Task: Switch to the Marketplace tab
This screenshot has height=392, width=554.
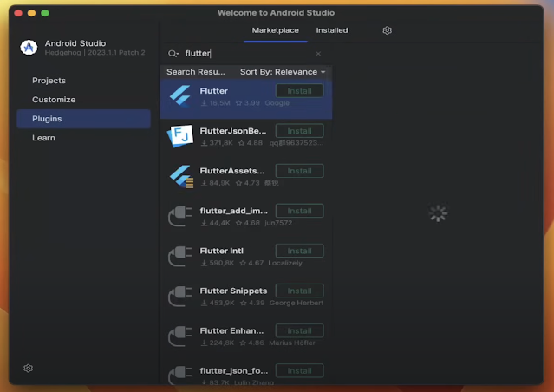Action: pos(275,30)
